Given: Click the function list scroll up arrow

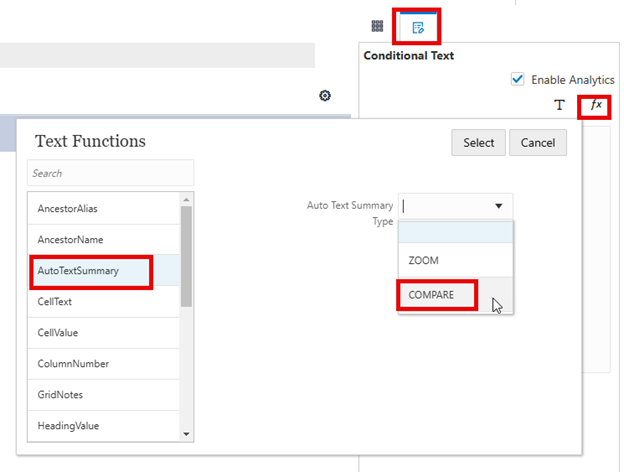Looking at the screenshot, I should click(x=185, y=199).
